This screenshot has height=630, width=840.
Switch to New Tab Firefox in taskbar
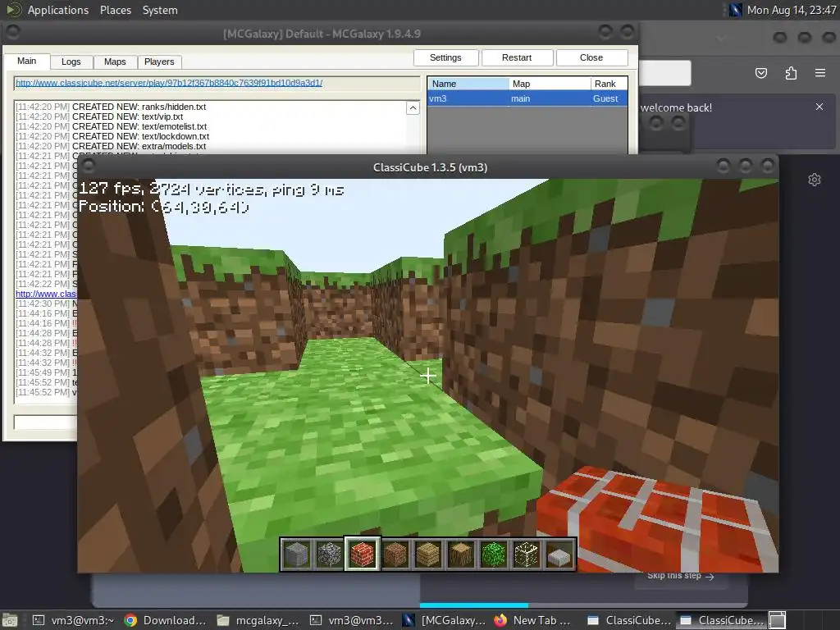click(x=533, y=620)
